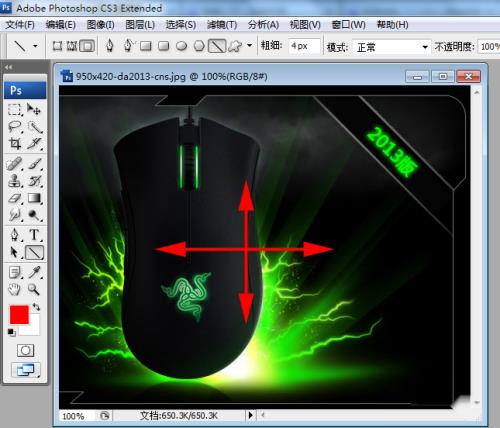The width and height of the screenshot is (500, 428).
Task: Click the 100% zoom field in status bar
Action: 77,416
